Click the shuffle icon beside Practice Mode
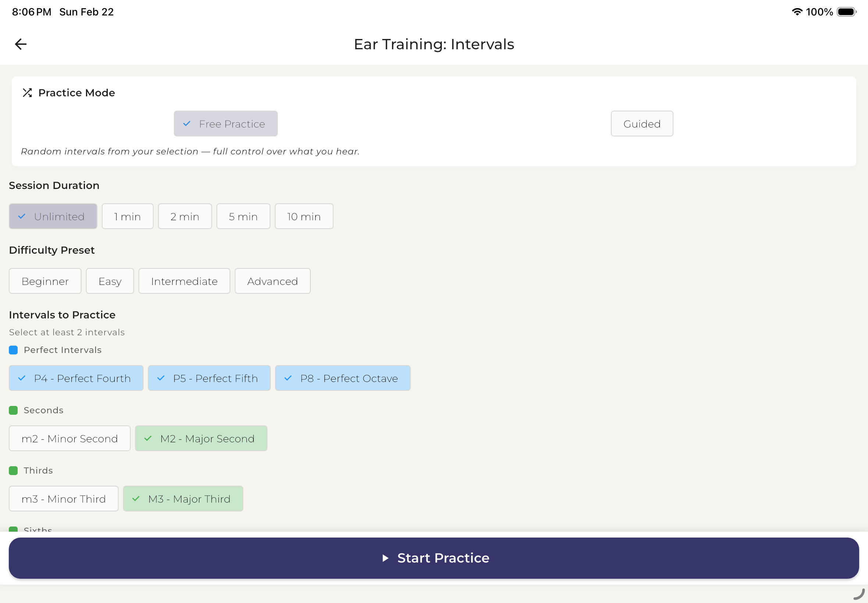The image size is (868, 603). (x=27, y=93)
